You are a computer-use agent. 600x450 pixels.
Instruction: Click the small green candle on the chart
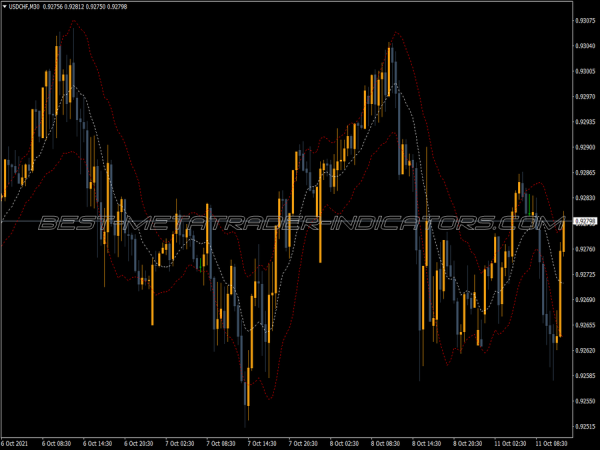[201, 265]
